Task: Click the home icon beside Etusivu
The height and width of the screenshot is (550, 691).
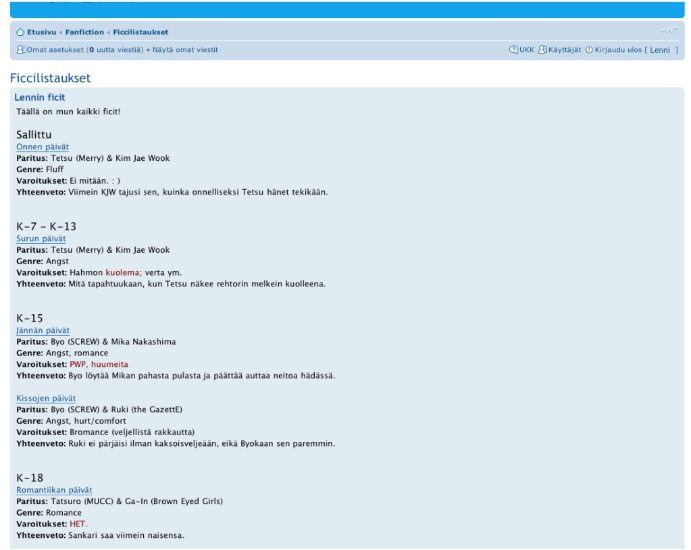Action: pyautogui.click(x=20, y=32)
